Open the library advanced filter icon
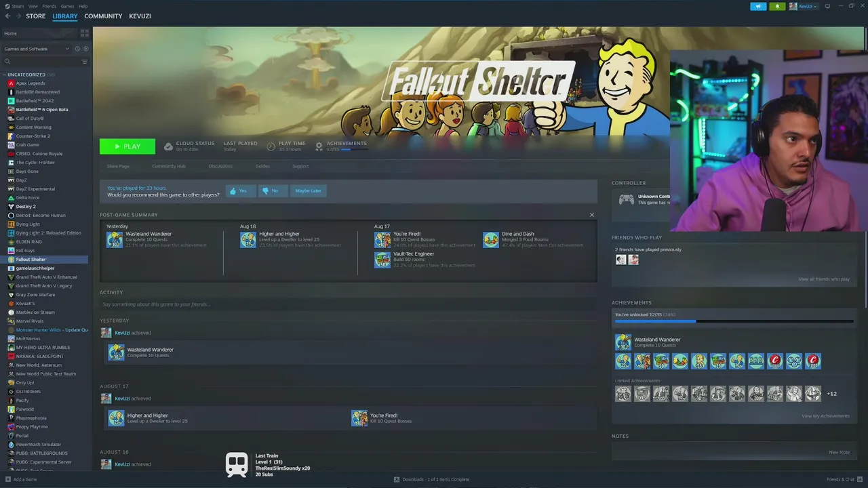 coord(85,62)
